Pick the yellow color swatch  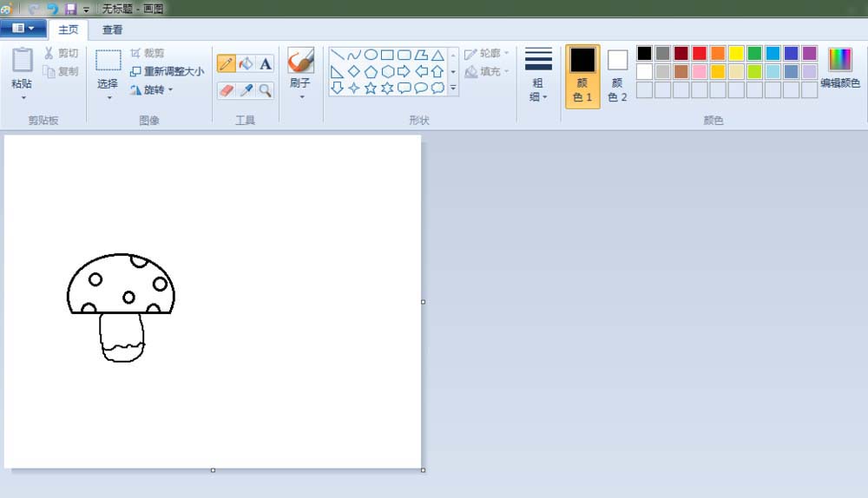(x=736, y=53)
